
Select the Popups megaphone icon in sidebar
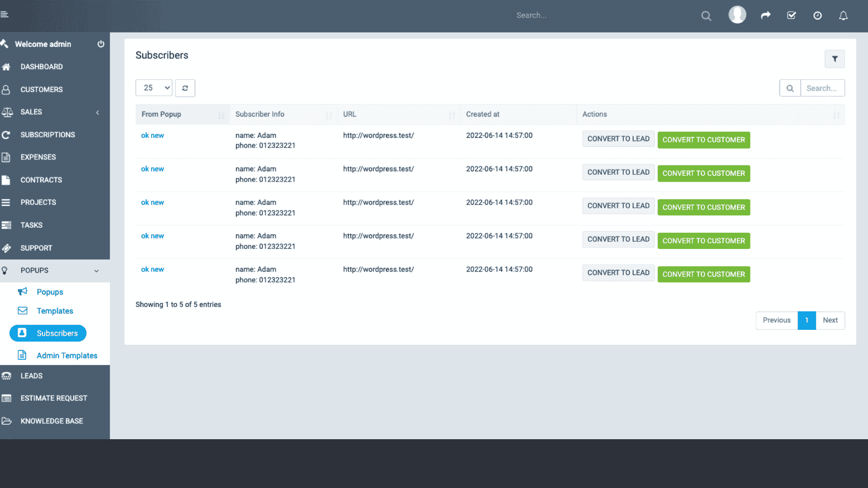(22, 292)
